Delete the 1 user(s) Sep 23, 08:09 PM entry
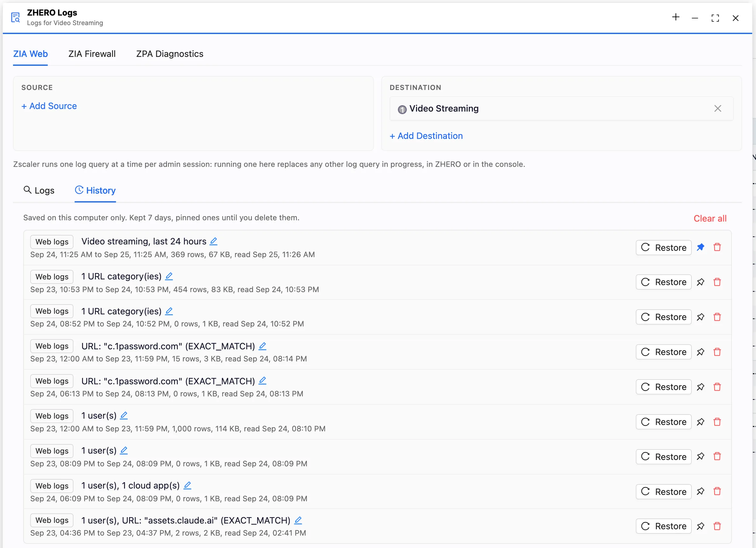Viewport: 756px width, 548px height. (717, 456)
